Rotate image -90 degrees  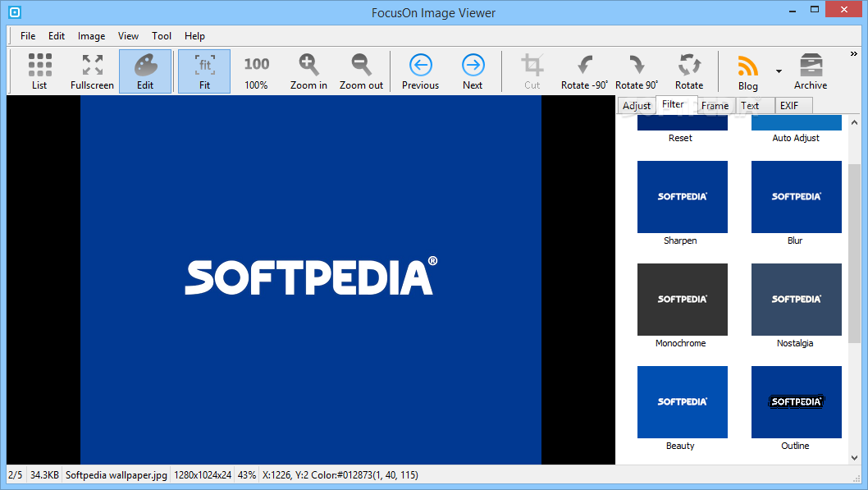584,71
